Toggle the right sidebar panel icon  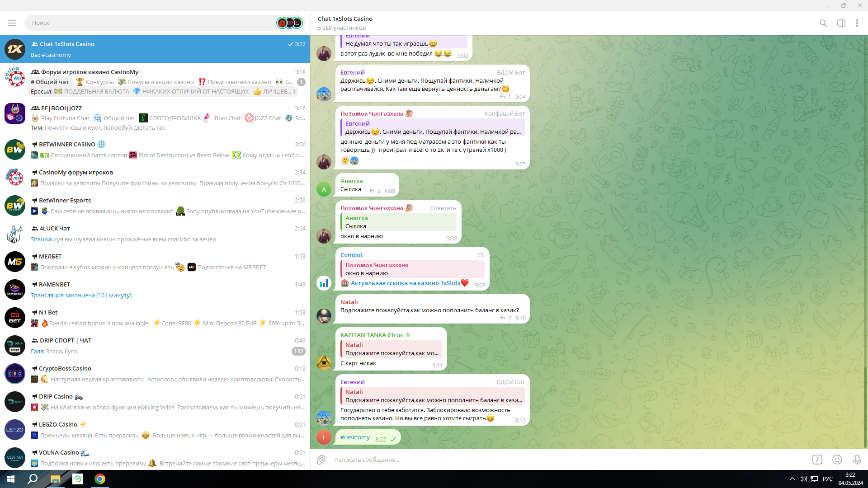(x=841, y=23)
